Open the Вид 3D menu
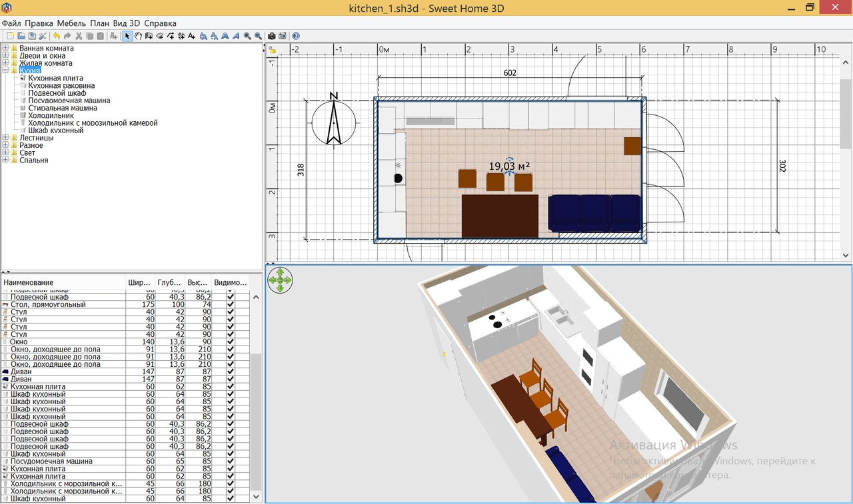853x504 pixels. 126,23
